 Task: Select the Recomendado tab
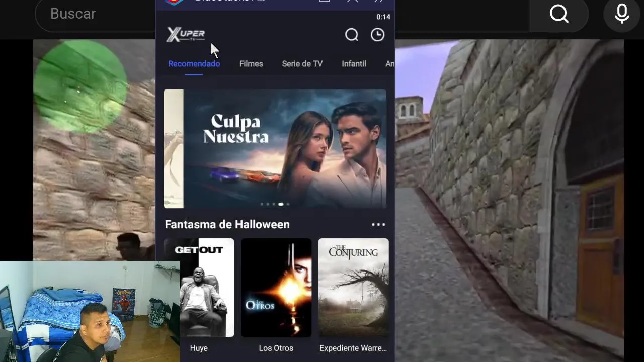[x=194, y=64]
